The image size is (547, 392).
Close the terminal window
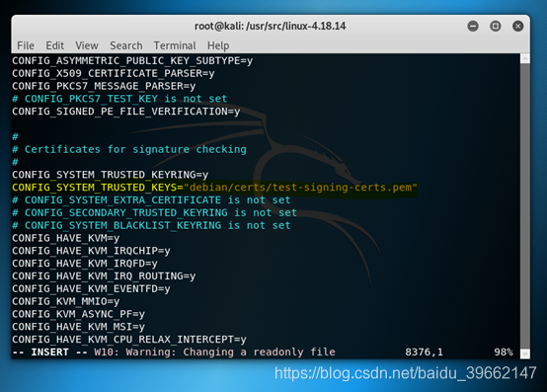coord(518,26)
